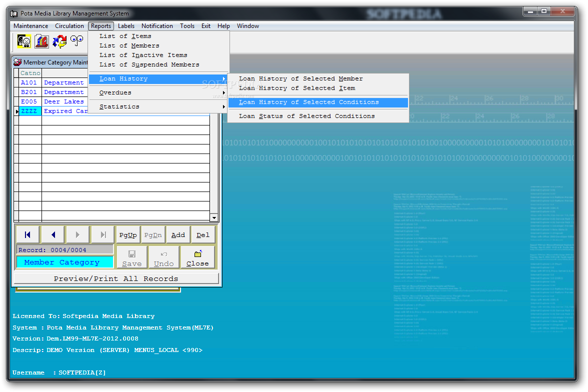Viewport: 588px width, 392px height.
Task: Click the PgDn button
Action: (153, 235)
